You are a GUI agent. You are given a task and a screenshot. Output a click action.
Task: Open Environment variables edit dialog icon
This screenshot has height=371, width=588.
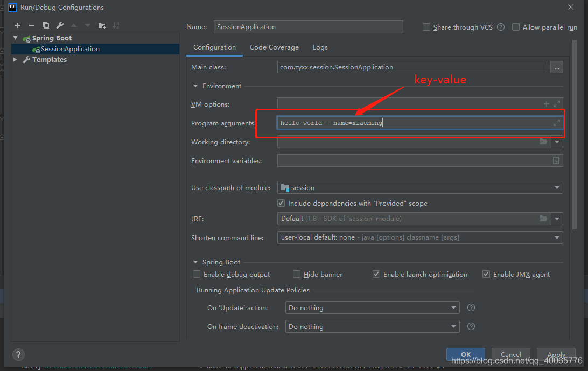[556, 160]
